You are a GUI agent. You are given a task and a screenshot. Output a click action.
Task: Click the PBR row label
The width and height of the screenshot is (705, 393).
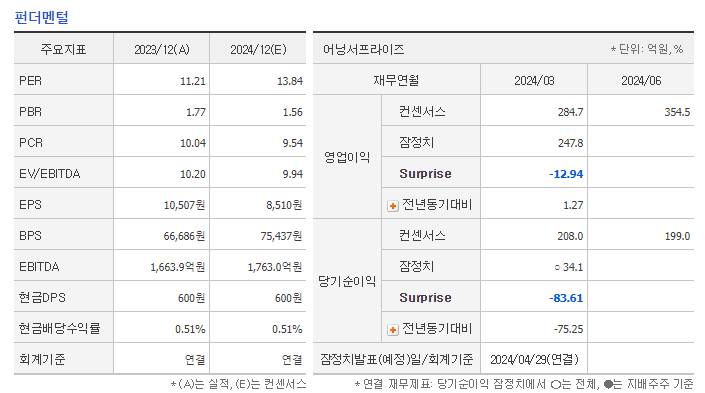pos(31,112)
